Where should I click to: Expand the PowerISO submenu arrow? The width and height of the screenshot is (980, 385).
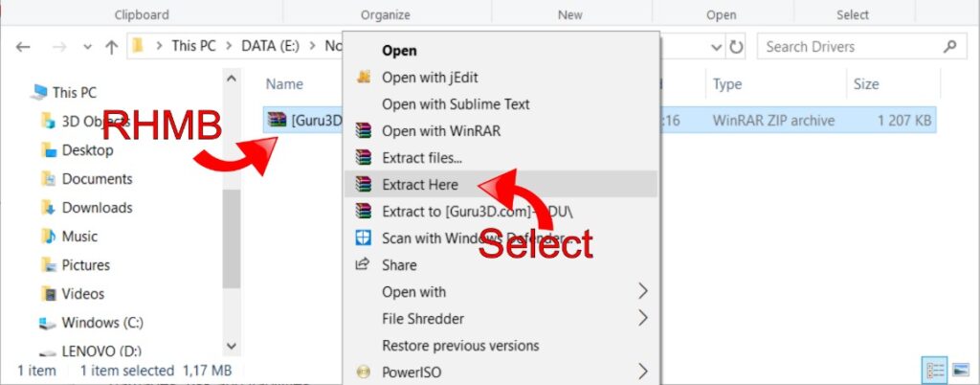coord(642,372)
